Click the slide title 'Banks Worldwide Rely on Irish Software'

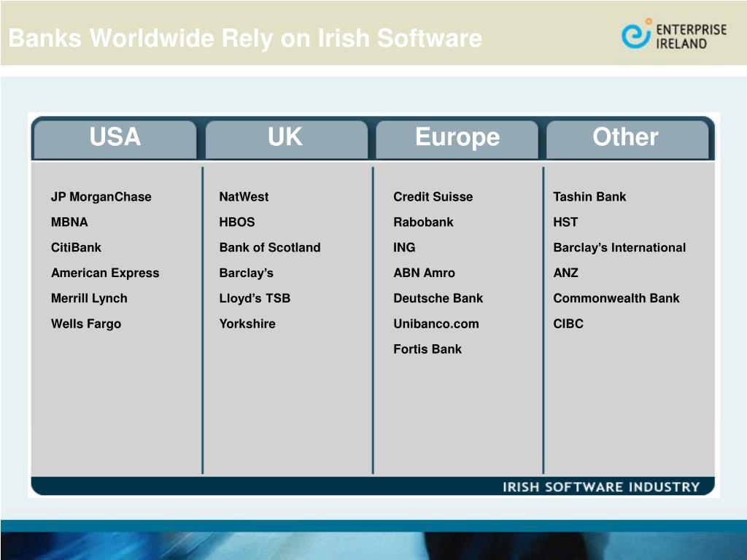point(245,38)
